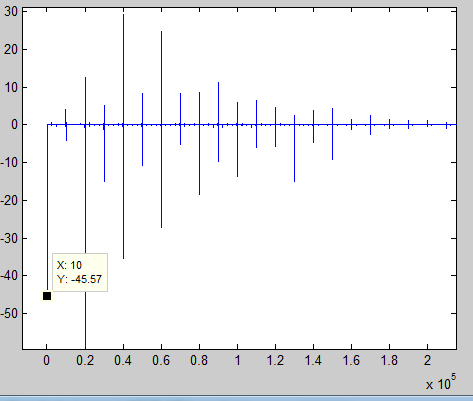Click the y-axis tick label 30

click(x=11, y=12)
